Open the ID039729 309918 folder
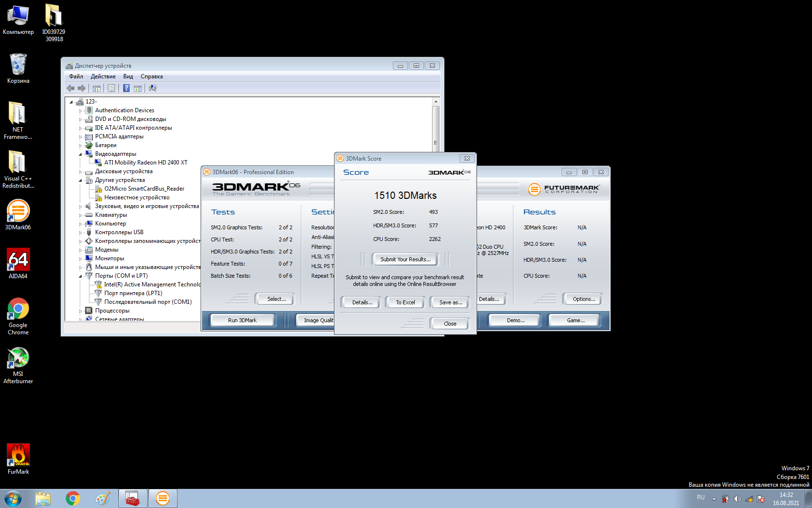 (54, 23)
